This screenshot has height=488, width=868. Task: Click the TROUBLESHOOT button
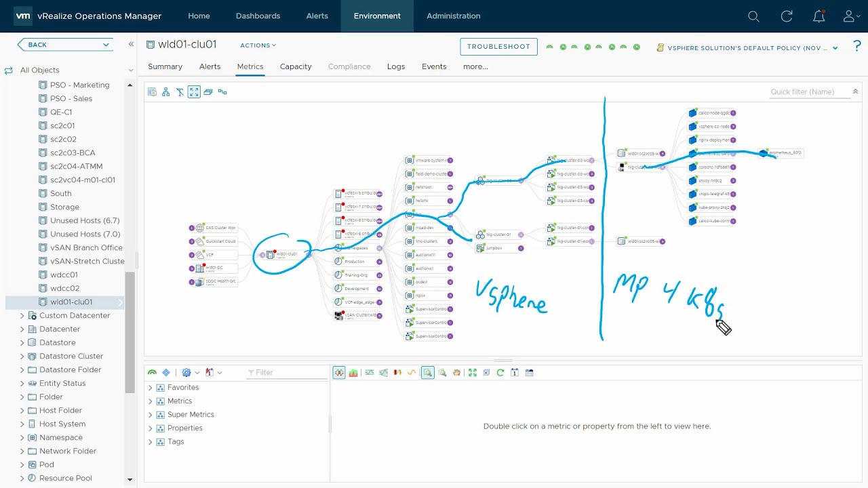(499, 47)
